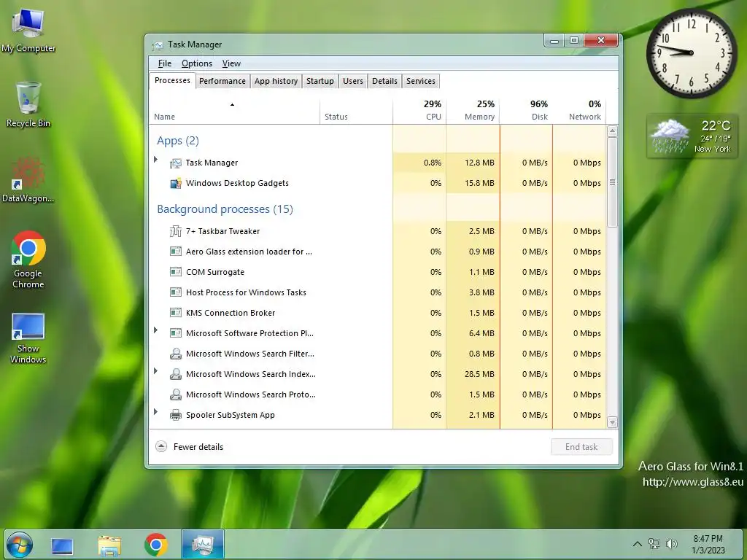
Task: Switch to the Services tab
Action: pyautogui.click(x=421, y=81)
